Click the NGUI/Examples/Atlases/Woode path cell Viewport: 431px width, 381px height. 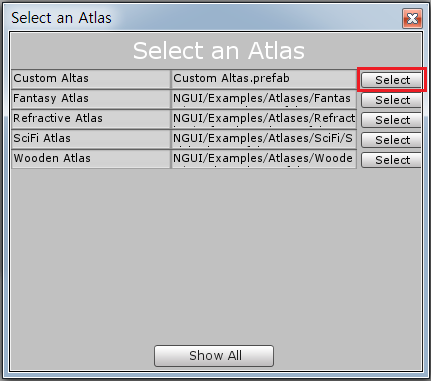(264, 159)
